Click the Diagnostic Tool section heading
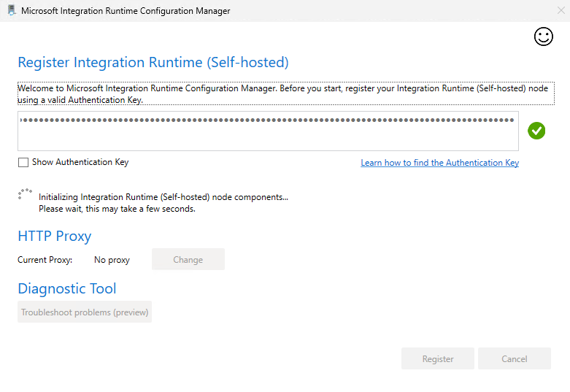Viewport: 570px width, 392px height. pyautogui.click(x=67, y=288)
